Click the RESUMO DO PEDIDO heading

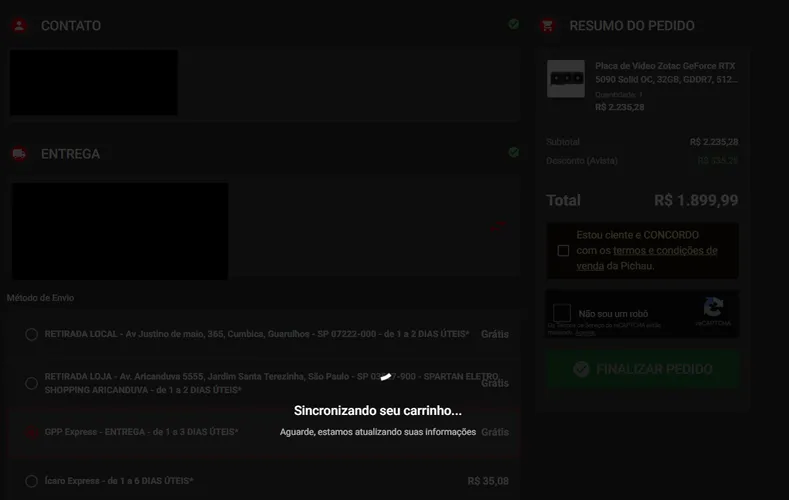[x=632, y=26]
